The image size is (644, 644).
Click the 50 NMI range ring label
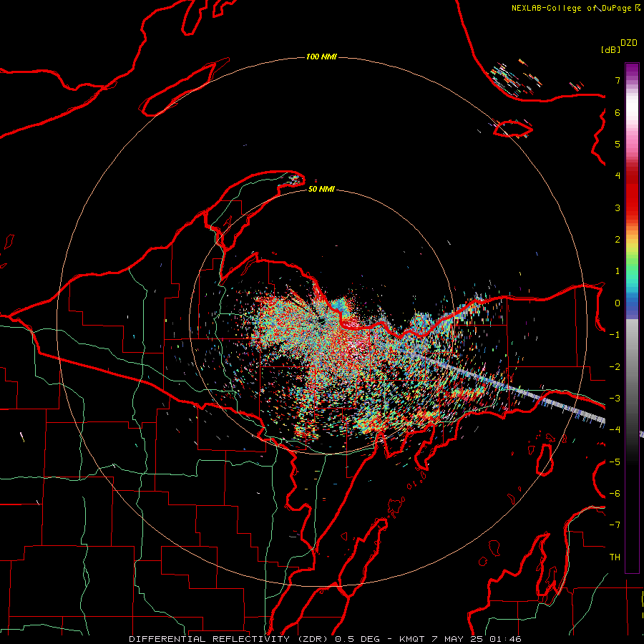point(321,189)
